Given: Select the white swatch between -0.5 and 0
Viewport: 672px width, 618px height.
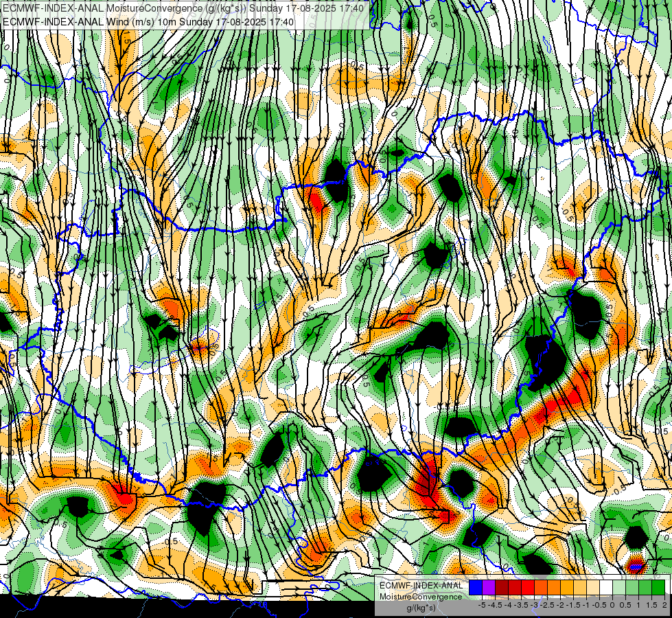Looking at the screenshot, I should pos(606,587).
